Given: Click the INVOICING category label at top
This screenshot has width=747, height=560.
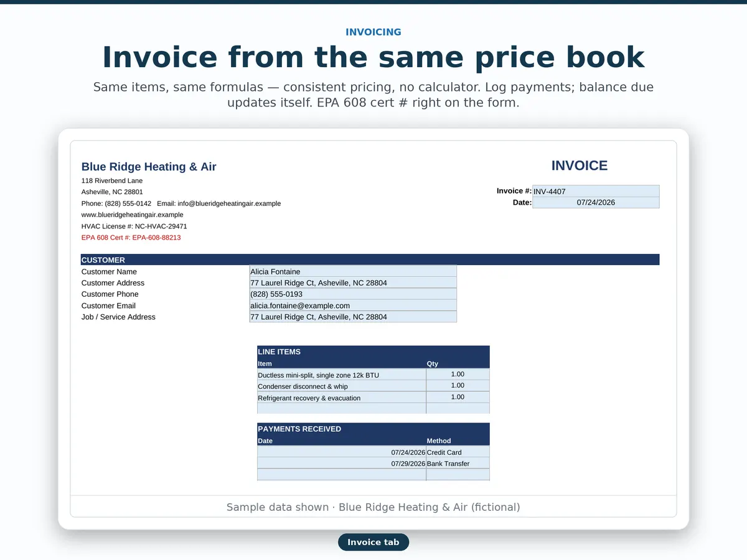Looking at the screenshot, I should coord(374,32).
